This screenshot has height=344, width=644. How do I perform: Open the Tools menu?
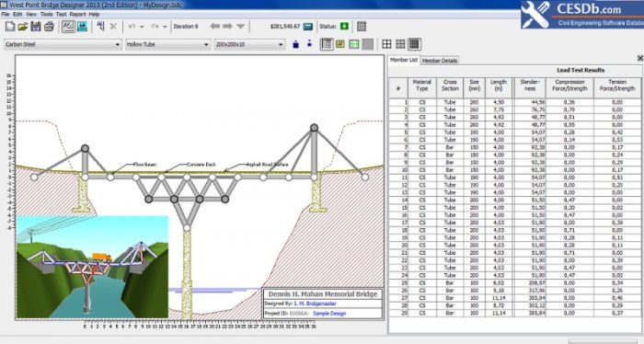tap(46, 14)
